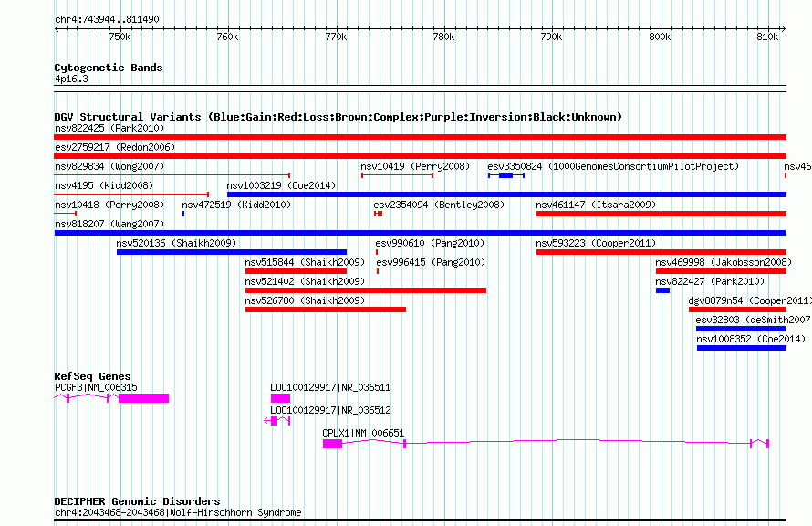Click the 750k ruler tick label

(120, 37)
